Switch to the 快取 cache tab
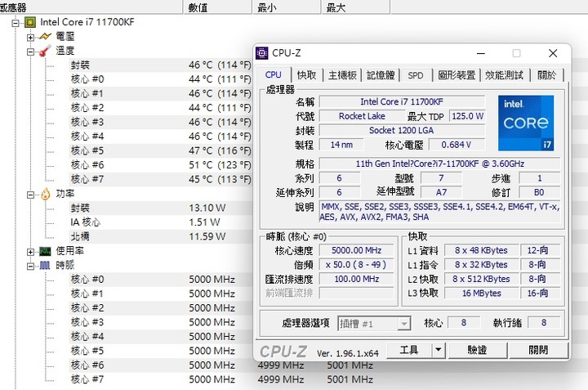 pos(307,75)
